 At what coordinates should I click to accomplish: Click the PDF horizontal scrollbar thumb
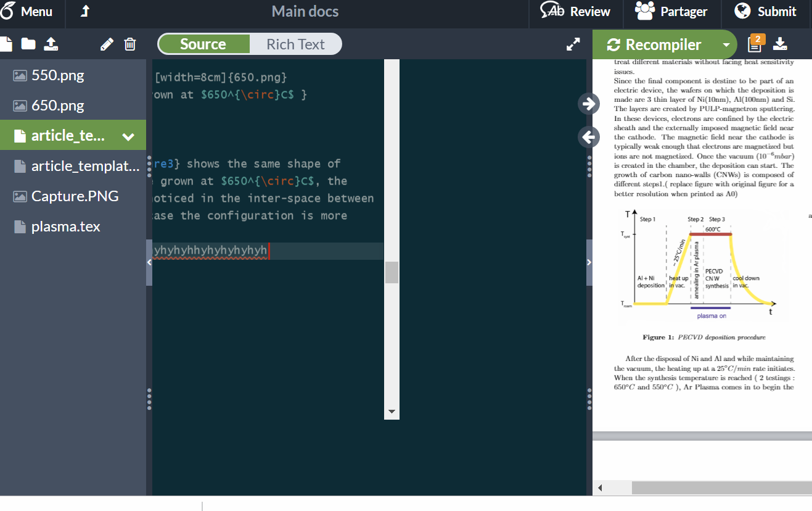(x=722, y=488)
